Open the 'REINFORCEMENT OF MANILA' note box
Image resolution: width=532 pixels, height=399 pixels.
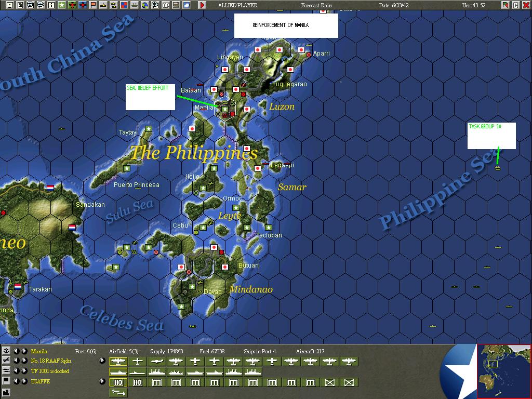tap(286, 25)
